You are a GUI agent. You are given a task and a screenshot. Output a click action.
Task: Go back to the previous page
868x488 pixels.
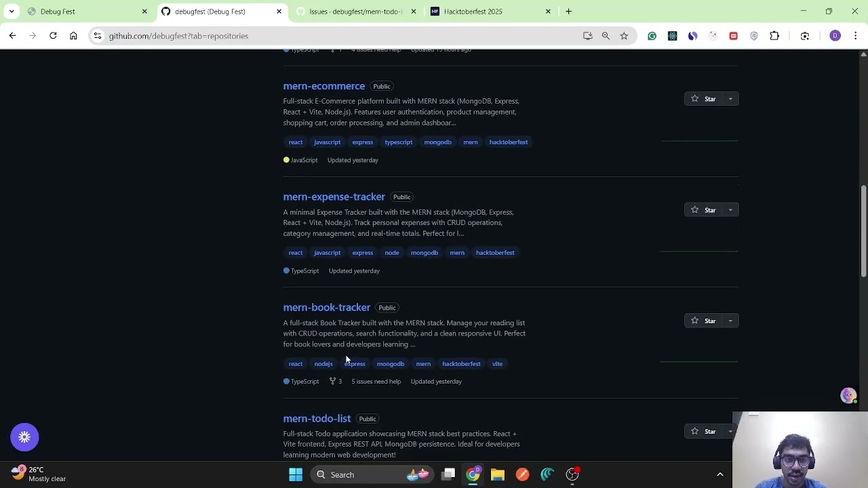coord(12,36)
